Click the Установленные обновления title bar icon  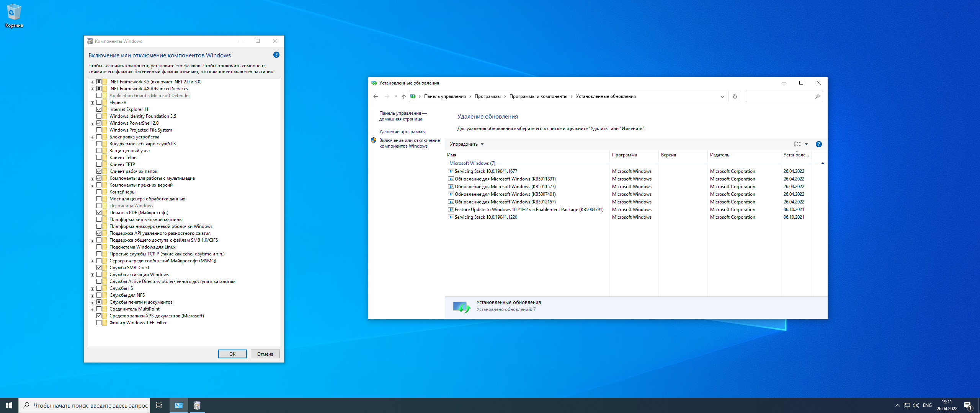tap(374, 83)
